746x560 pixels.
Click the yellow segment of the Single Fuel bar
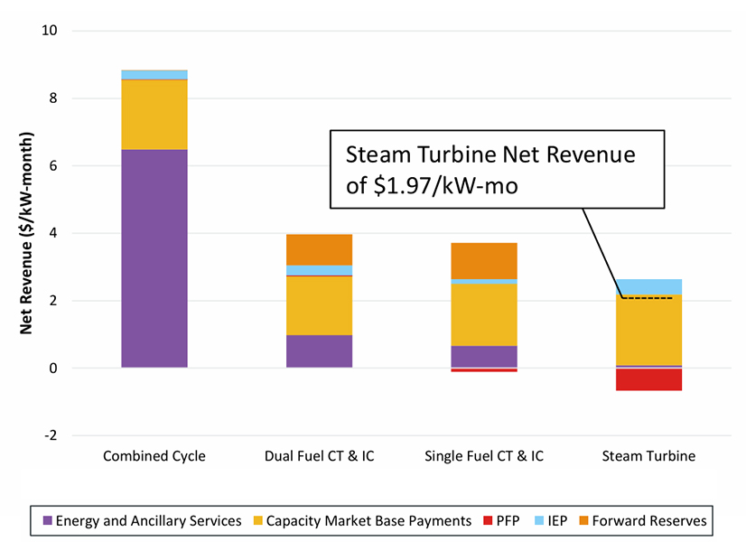pyautogui.click(x=484, y=314)
